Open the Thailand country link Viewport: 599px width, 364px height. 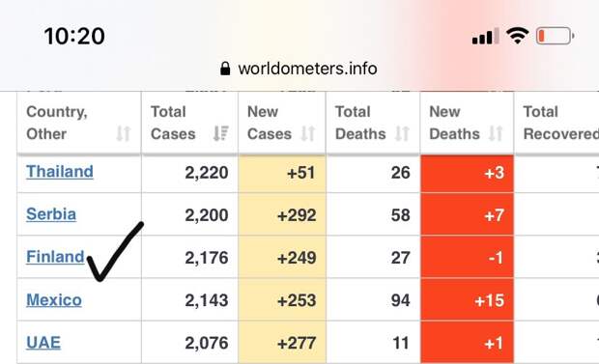(x=60, y=172)
